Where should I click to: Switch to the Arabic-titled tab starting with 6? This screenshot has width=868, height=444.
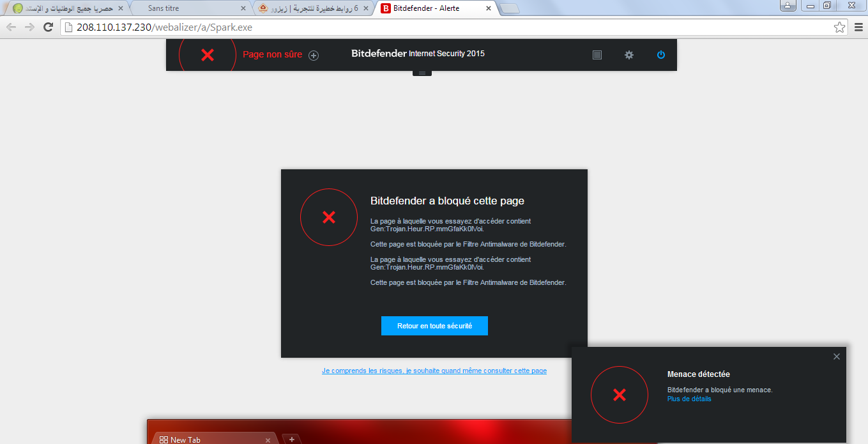(x=314, y=8)
